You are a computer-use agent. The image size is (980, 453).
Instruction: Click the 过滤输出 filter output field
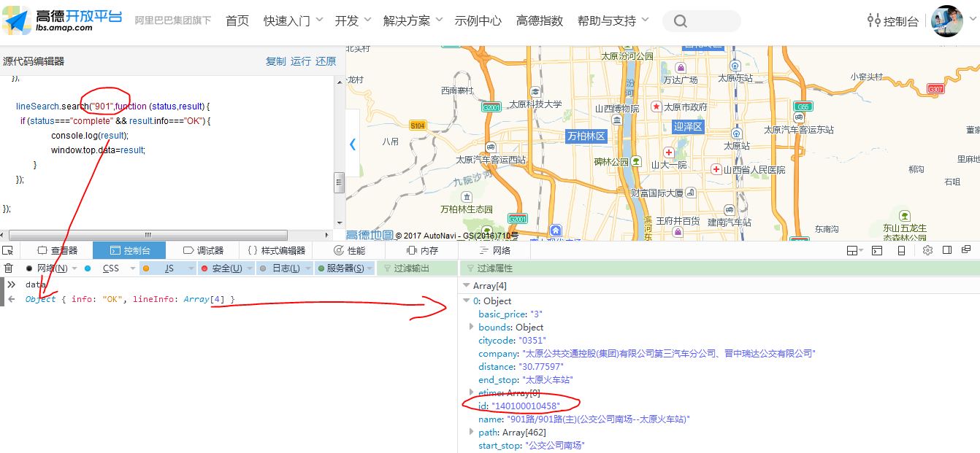coord(416,268)
